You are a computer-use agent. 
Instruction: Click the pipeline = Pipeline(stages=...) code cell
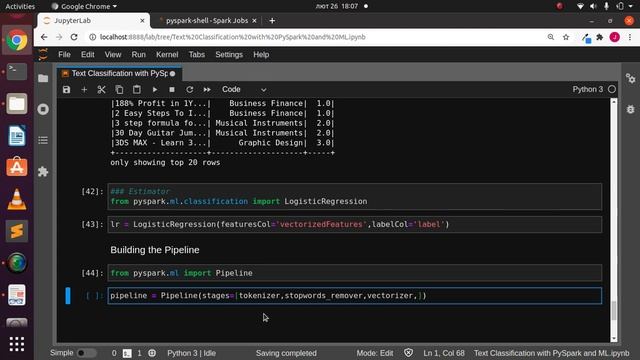pyautogui.click(x=354, y=296)
